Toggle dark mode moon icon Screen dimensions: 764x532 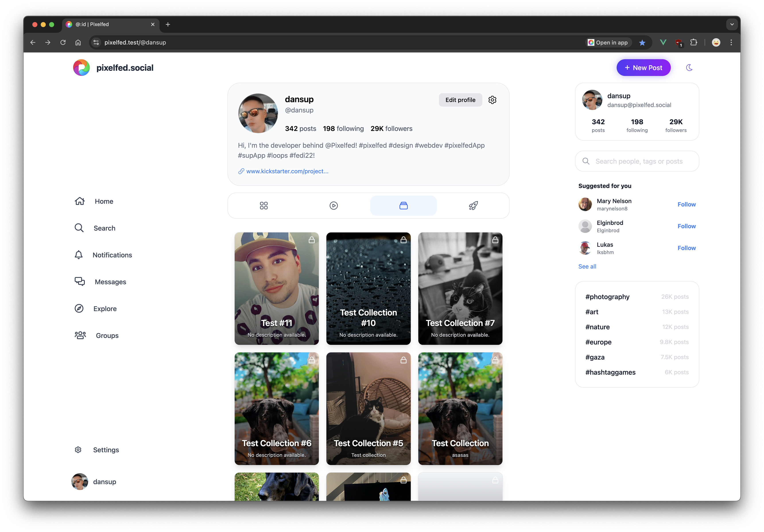689,67
